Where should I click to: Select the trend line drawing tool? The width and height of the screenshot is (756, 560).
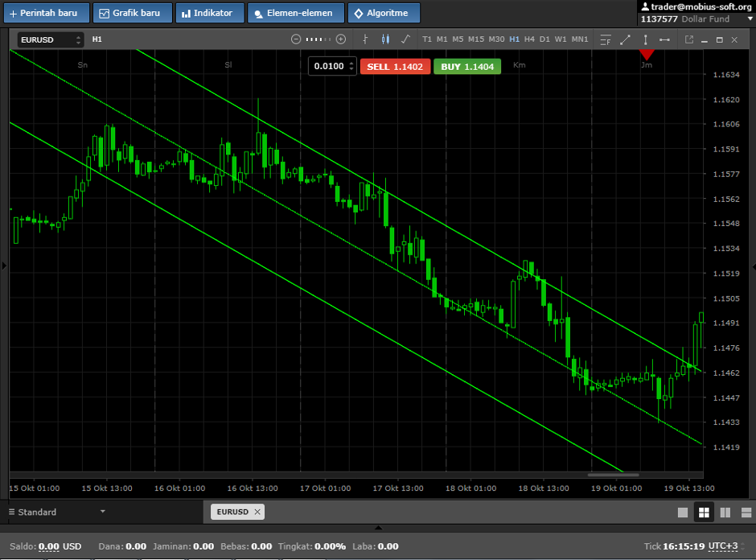(x=626, y=40)
